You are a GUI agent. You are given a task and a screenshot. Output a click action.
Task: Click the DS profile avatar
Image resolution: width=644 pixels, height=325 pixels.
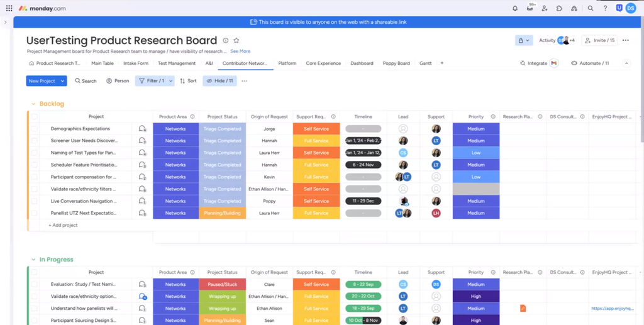(x=631, y=8)
